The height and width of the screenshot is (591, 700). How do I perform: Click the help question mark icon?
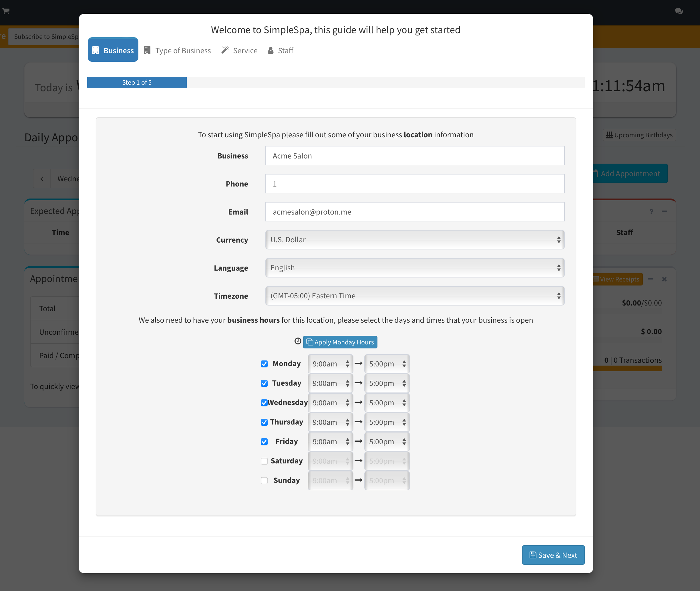coord(651,211)
